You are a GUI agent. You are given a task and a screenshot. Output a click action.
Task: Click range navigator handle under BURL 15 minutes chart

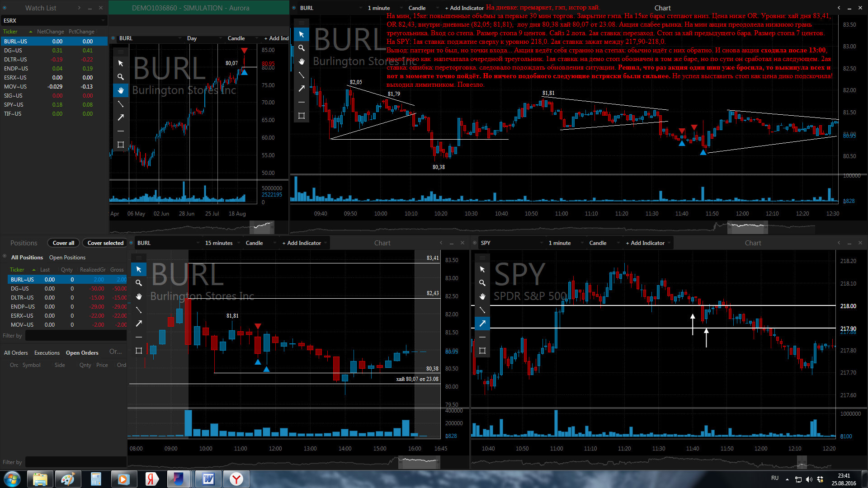click(419, 462)
